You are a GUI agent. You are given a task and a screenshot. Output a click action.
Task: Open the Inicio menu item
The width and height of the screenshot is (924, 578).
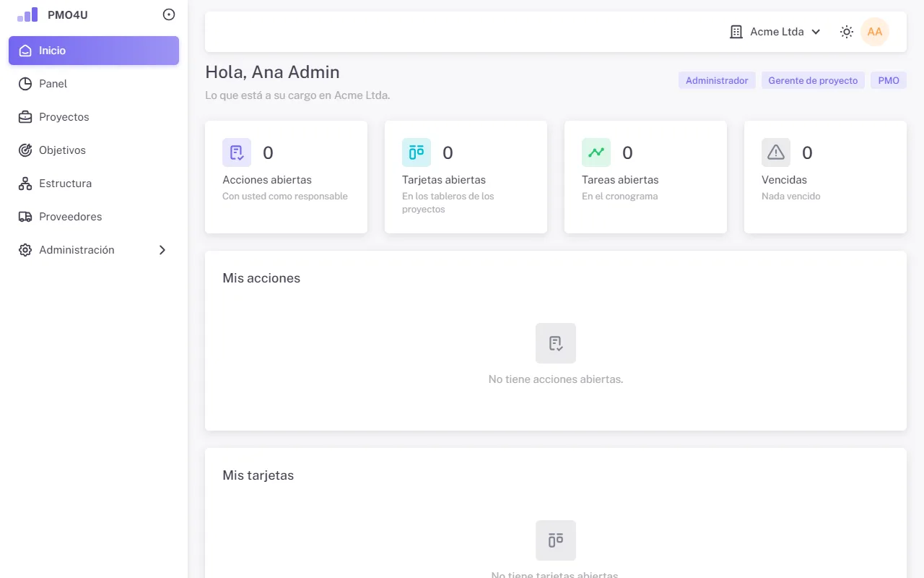coord(94,51)
